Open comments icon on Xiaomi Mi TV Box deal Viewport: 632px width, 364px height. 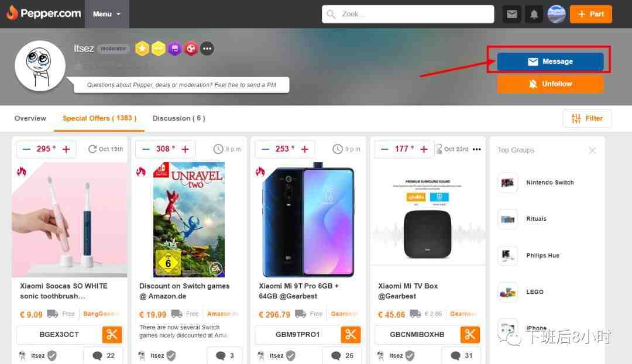(455, 356)
